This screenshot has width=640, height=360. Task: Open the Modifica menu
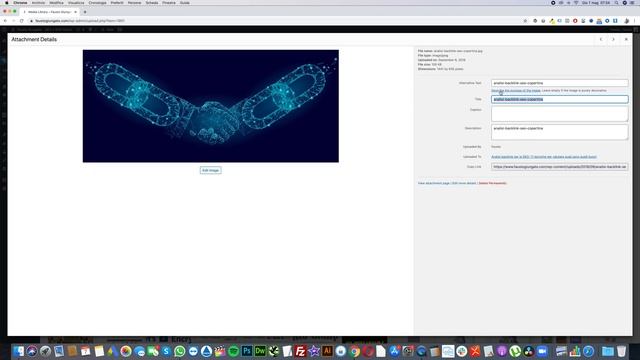pyautogui.click(x=56, y=3)
